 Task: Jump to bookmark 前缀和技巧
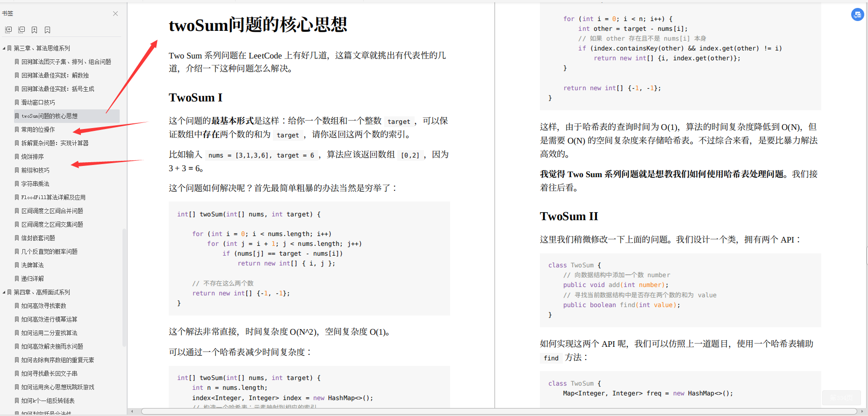[35, 170]
